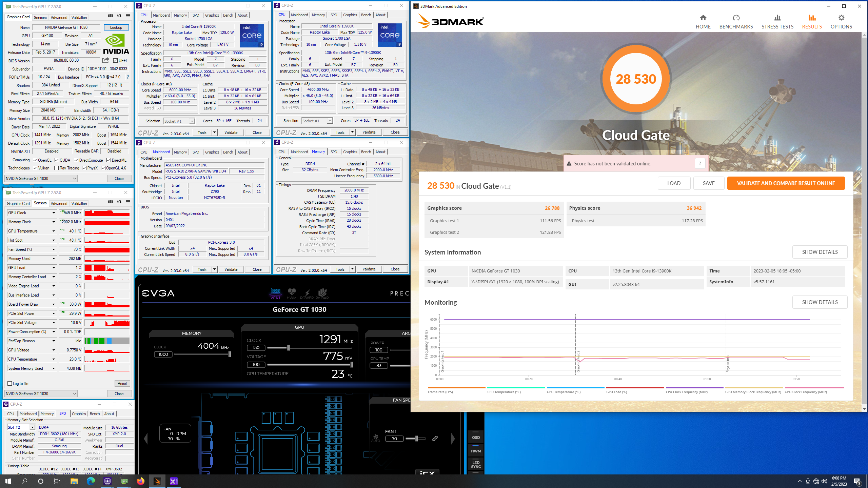Adjust the GPU voltage slider

point(351,365)
